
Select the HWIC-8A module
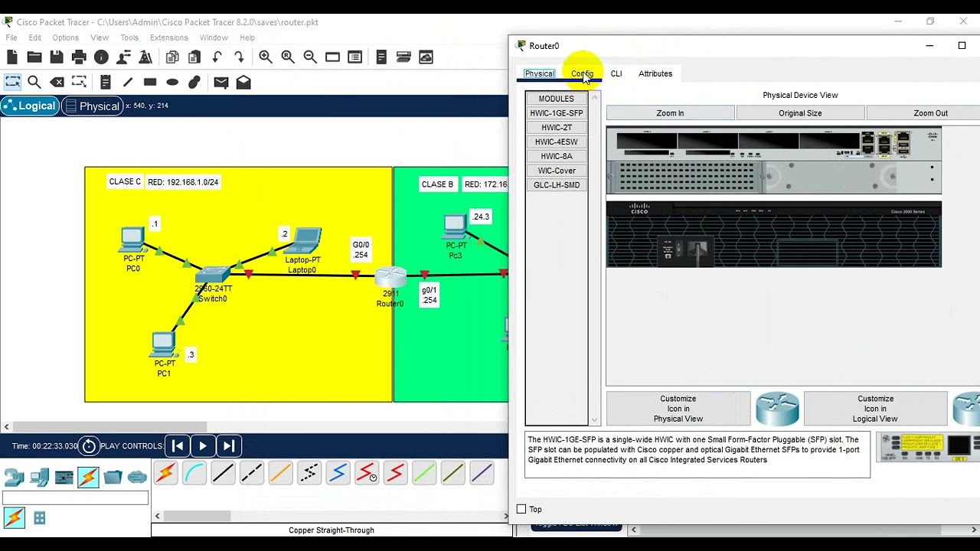[x=557, y=156]
